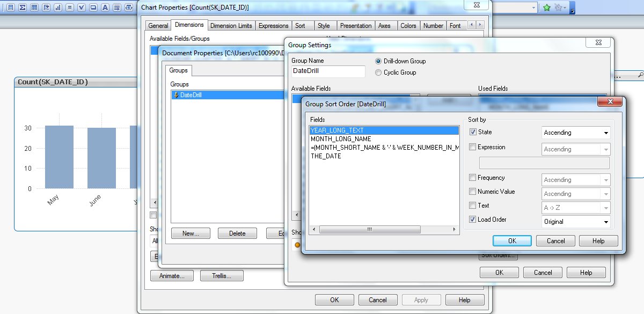This screenshot has width=644, height=314.
Task: Click the Create Button Object toolbar icon
Action: point(93,8)
